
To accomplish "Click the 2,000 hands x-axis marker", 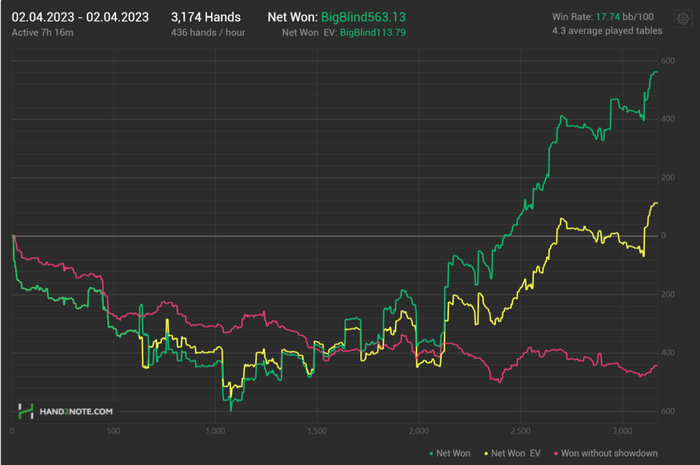I will [418, 431].
